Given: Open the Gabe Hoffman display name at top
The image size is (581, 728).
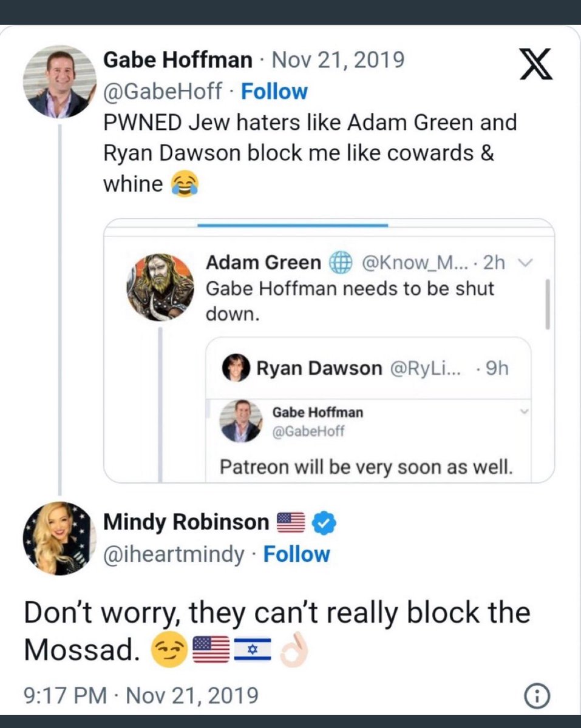Looking at the screenshot, I should (178, 59).
